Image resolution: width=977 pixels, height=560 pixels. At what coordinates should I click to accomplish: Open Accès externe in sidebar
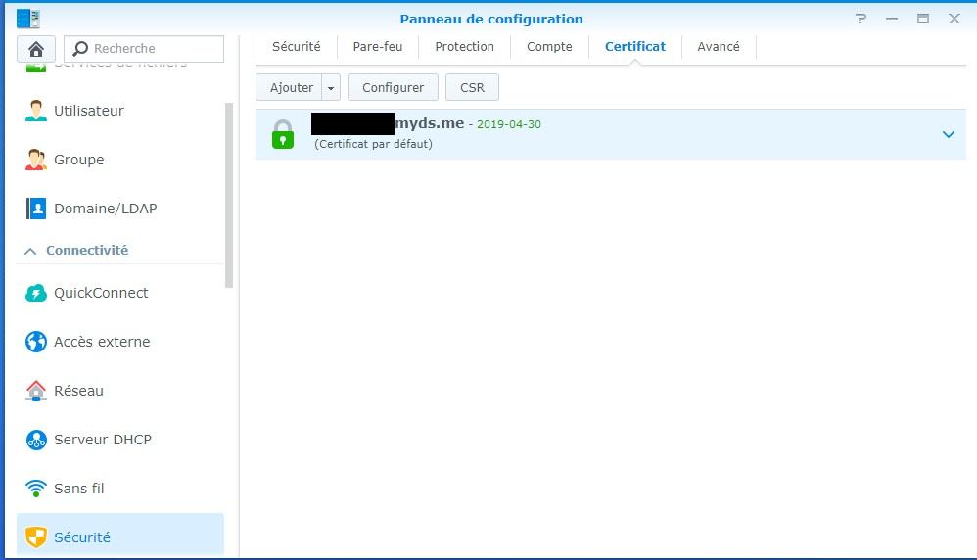pos(120,342)
